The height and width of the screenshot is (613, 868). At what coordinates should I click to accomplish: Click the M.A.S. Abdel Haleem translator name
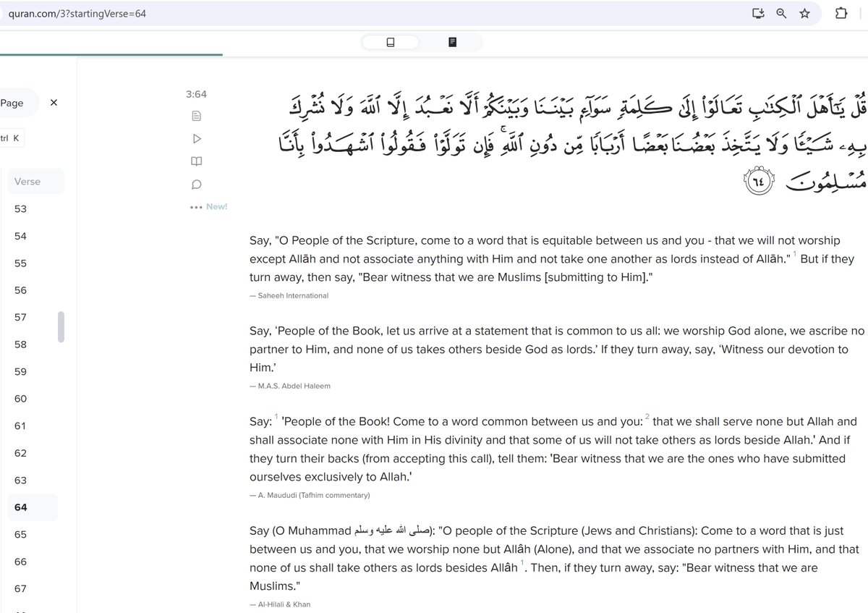(x=294, y=386)
